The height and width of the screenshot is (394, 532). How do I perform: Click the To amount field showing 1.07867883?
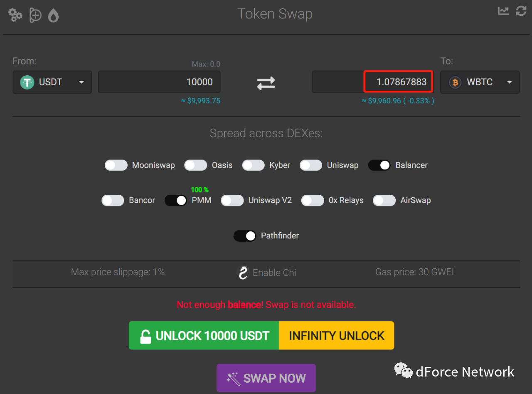pyautogui.click(x=373, y=82)
